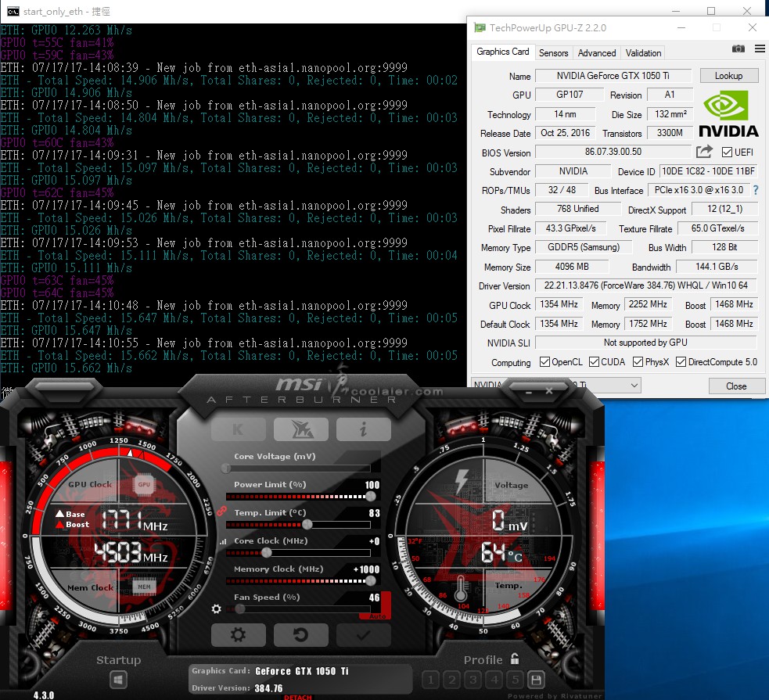Click the Memory Clock slider handle
The image size is (769, 700).
click(x=371, y=581)
